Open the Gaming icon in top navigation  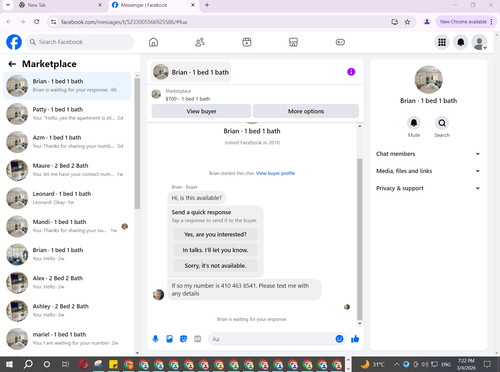(340, 42)
